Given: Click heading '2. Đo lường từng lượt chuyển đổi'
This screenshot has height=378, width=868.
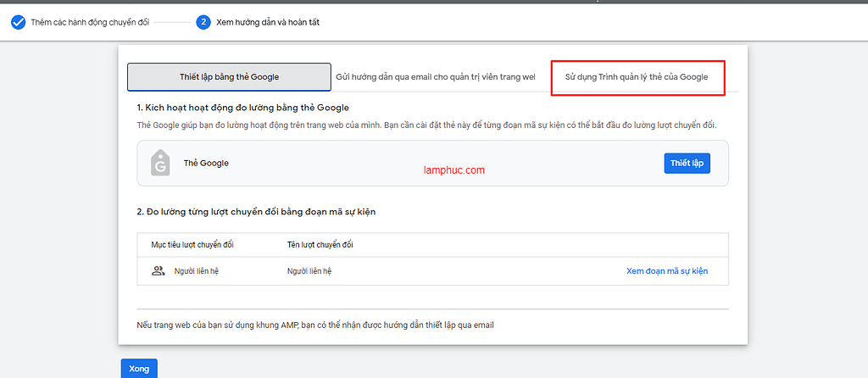Looking at the screenshot, I should coord(256,212).
